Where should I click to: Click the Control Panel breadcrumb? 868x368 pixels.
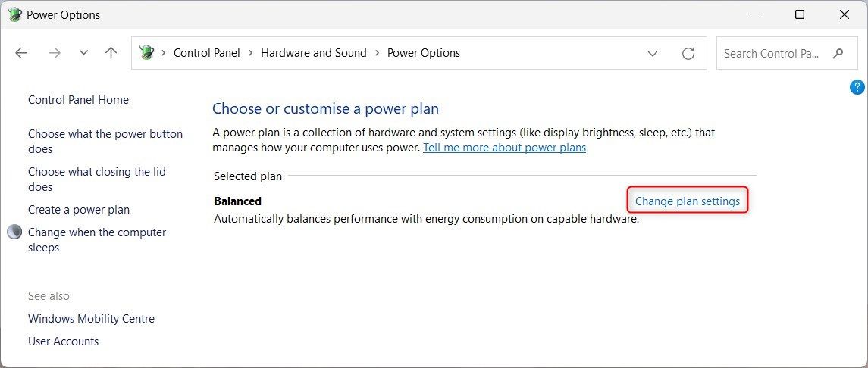[x=206, y=53]
